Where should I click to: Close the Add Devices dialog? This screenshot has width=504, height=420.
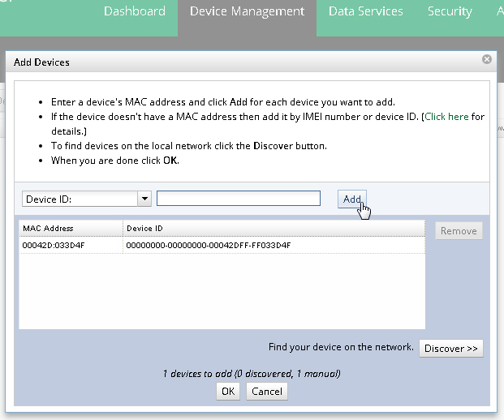(x=486, y=59)
